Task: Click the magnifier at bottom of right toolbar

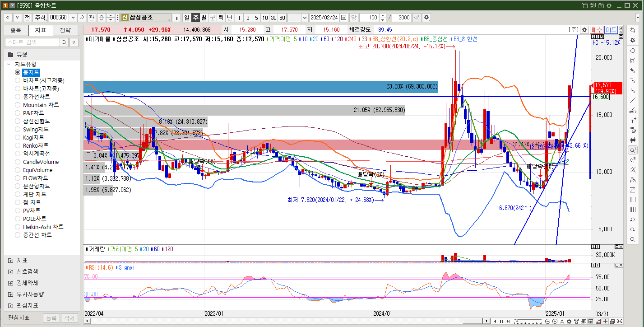Action: 633,239
